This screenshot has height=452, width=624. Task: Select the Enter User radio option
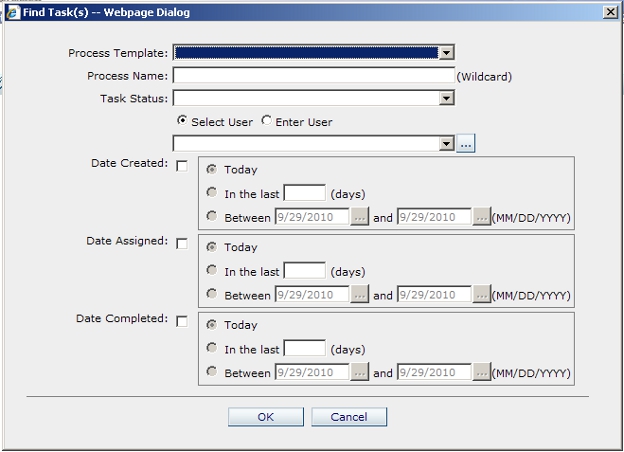click(x=266, y=122)
